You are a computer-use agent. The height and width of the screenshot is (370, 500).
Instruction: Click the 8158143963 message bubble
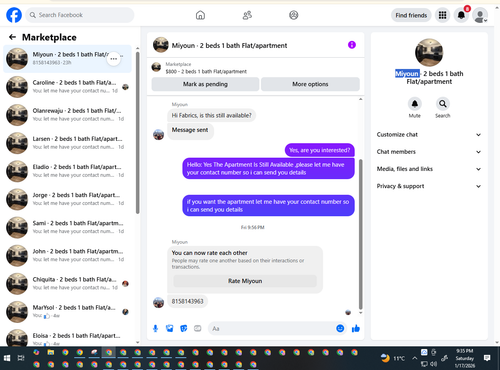187,301
